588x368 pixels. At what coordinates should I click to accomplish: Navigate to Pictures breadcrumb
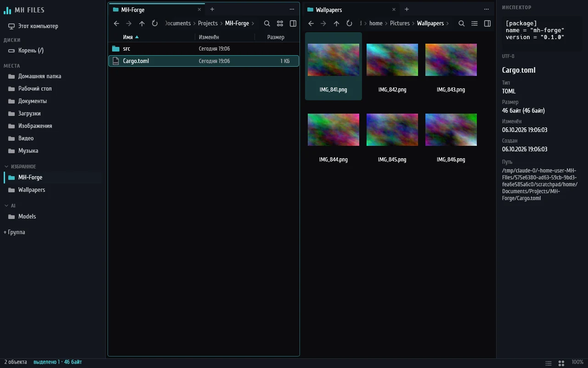[x=400, y=23]
